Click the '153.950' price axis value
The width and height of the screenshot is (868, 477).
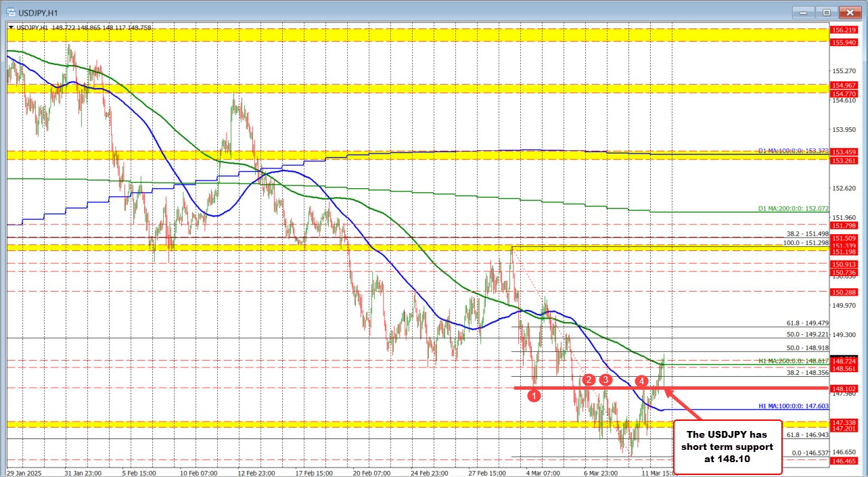pos(843,129)
